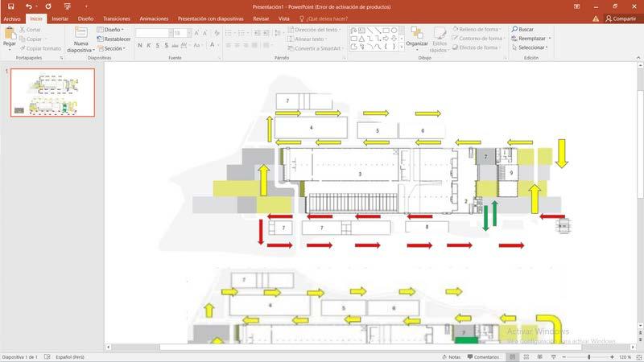The image size is (644, 362).
Task: Click the Copiar formato brush
Action: coord(40,48)
